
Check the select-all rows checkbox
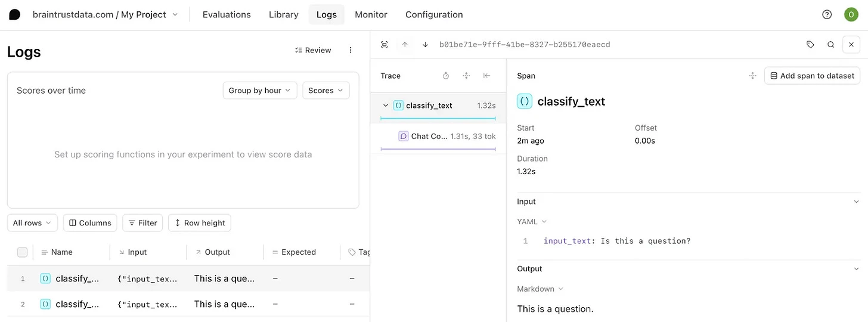click(x=23, y=252)
